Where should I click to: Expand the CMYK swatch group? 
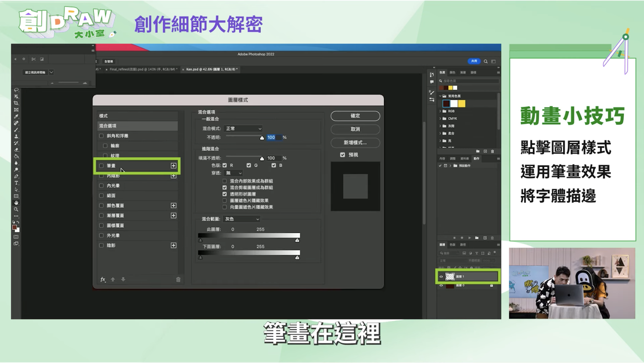click(440, 119)
